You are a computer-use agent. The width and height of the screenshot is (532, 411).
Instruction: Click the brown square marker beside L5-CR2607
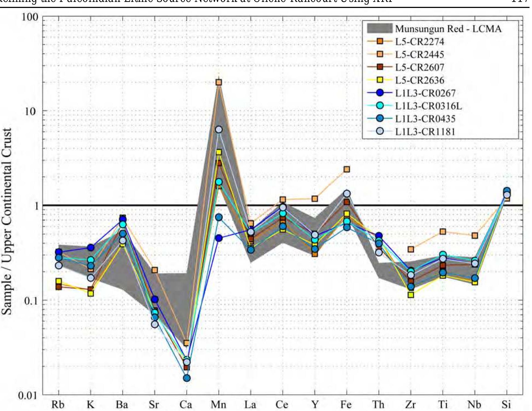(380, 67)
